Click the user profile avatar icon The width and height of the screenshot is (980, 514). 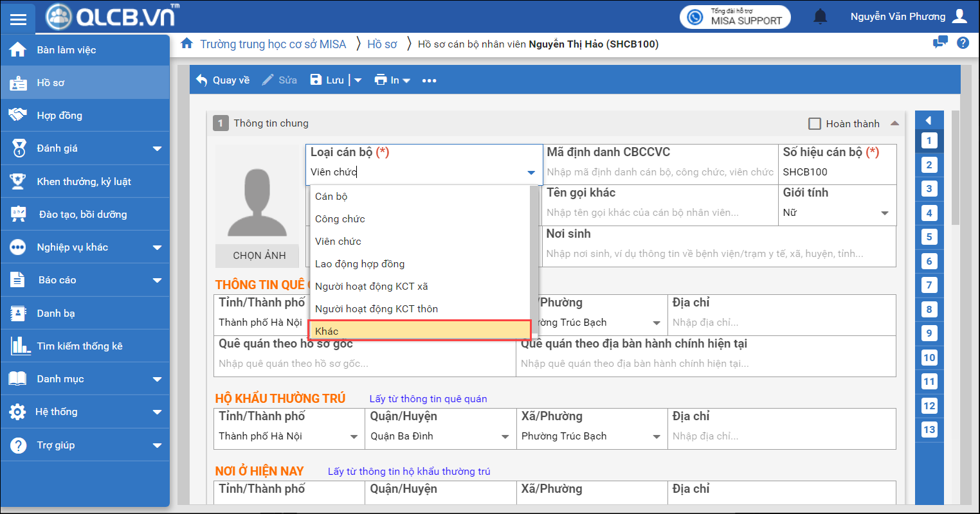(959, 17)
